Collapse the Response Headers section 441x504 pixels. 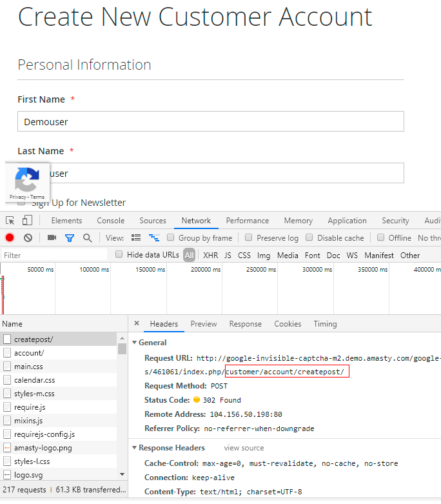pos(135,448)
